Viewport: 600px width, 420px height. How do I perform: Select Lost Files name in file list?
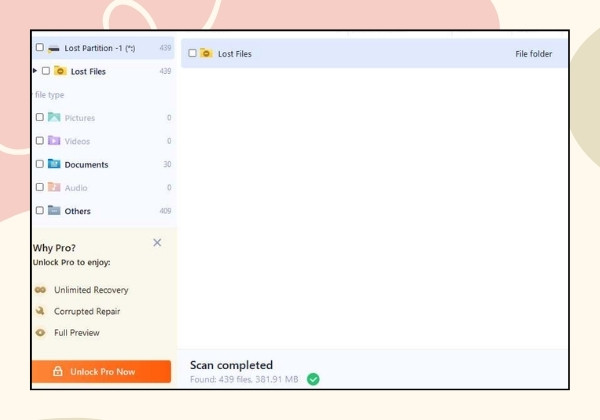point(235,54)
